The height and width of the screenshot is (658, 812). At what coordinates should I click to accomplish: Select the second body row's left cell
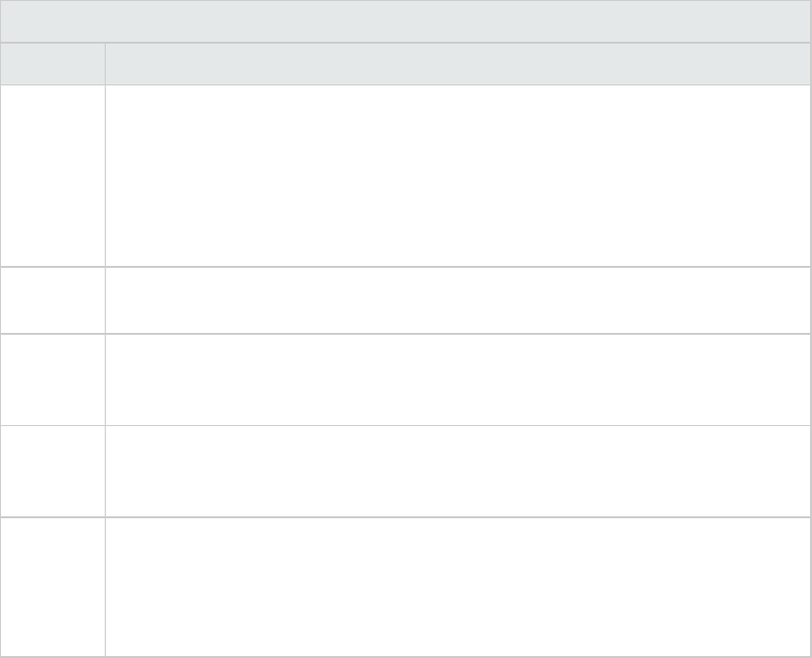(52, 300)
